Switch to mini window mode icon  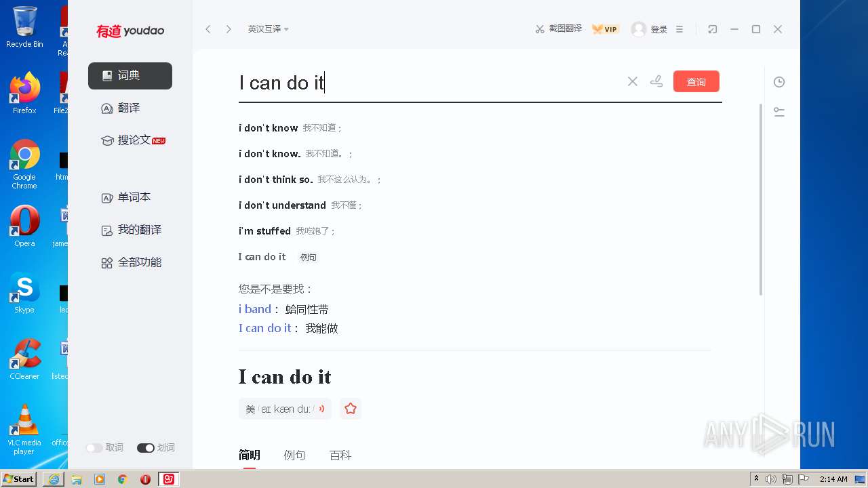[712, 29]
